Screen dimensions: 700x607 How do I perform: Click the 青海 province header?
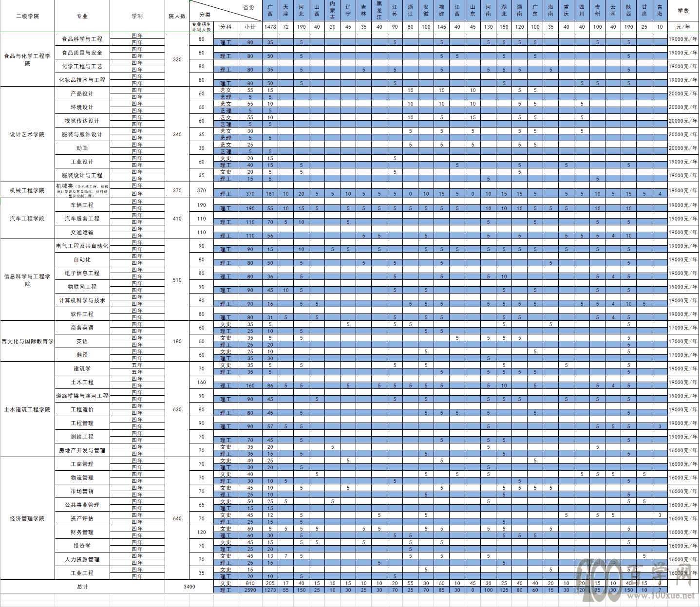point(660,11)
